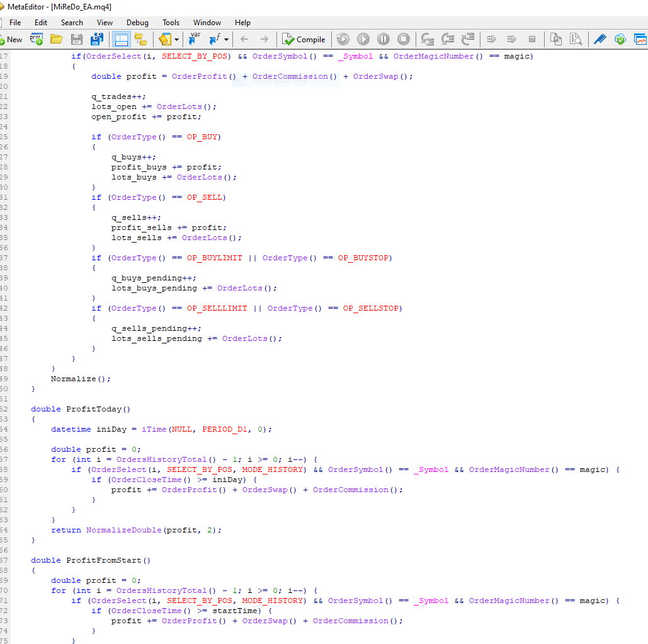Click the code Styler comb icon
This screenshot has width=648, height=644.
[x=600, y=39]
